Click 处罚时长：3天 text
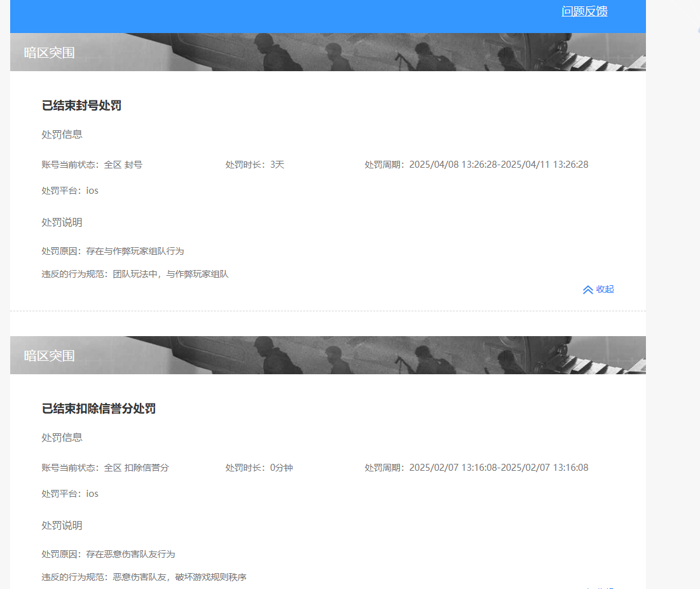Image resolution: width=700 pixels, height=589 pixels. (x=255, y=165)
